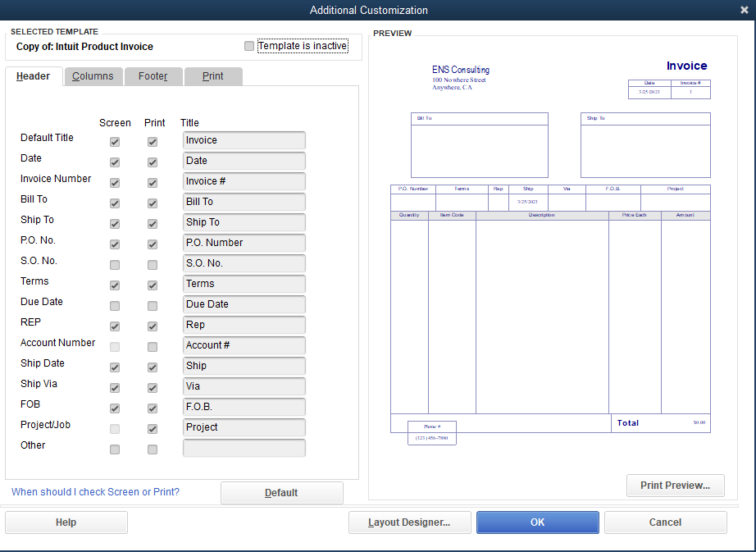Cancel the customization dialog
Image resolution: width=756 pixels, height=552 pixels.
(665, 522)
